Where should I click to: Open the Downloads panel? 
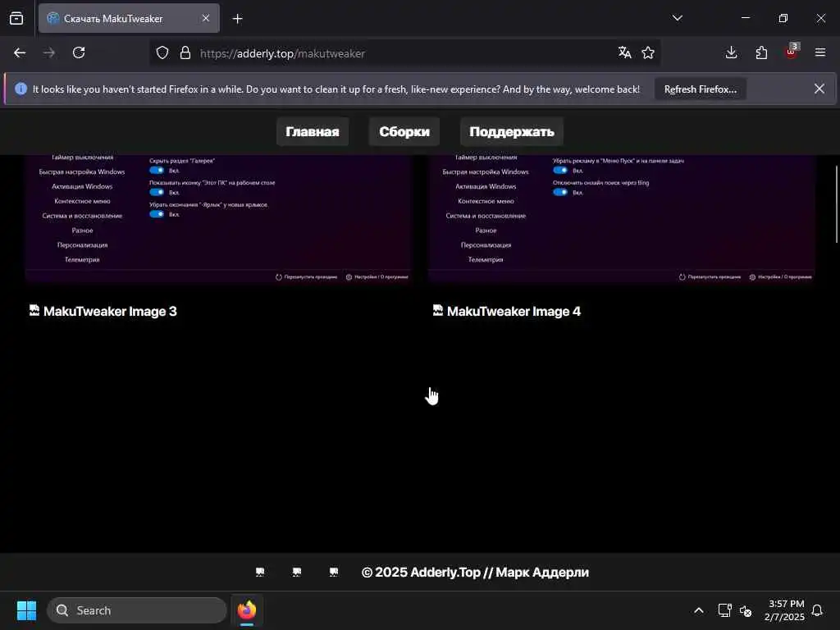[x=731, y=52]
